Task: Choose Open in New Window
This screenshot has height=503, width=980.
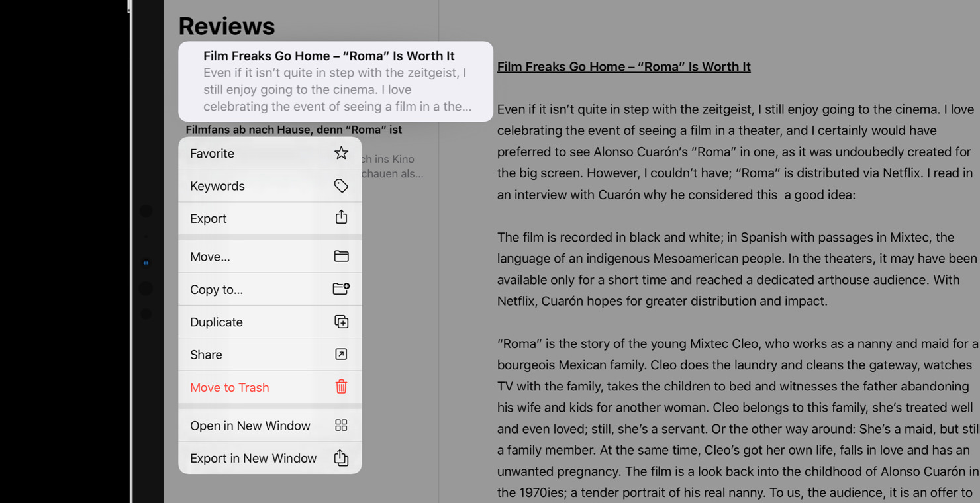Action: (270, 426)
